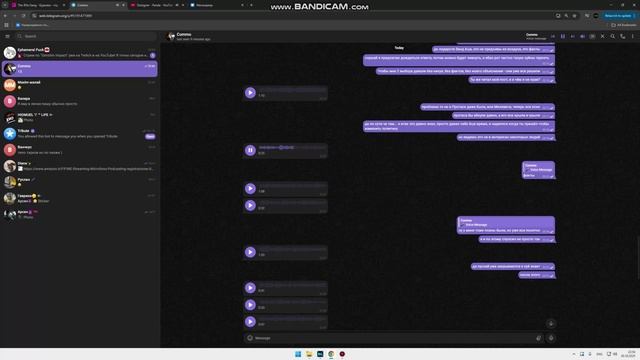
Task: Open the bookmark in the bookmarks bar
Action: pos(32,25)
